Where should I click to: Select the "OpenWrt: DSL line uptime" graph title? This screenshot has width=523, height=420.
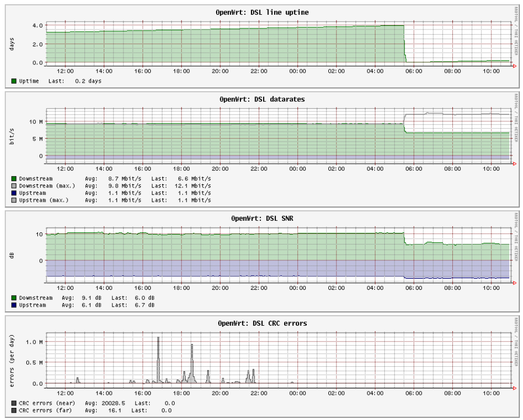pyautogui.click(x=262, y=12)
